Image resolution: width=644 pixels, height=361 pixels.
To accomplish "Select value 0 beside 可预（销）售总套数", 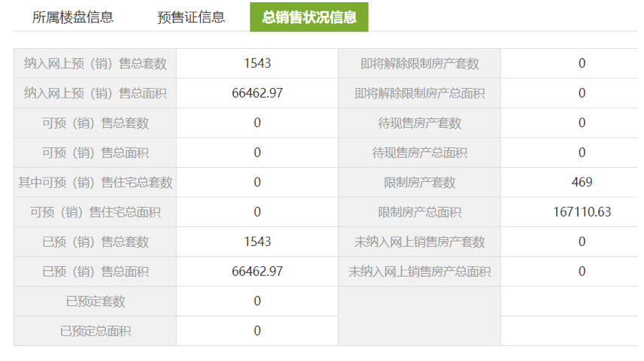I will coord(257,123).
